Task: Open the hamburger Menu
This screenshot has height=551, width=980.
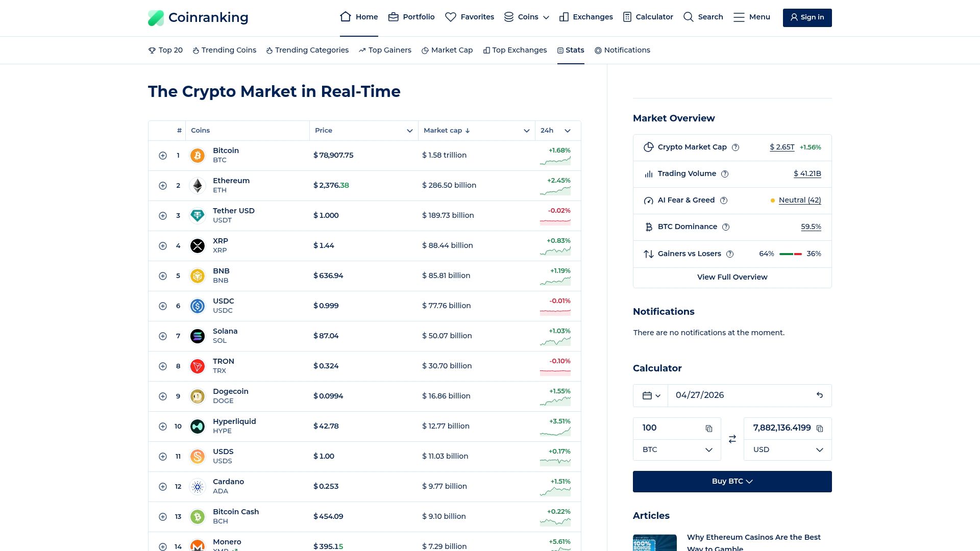Action: coord(751,17)
